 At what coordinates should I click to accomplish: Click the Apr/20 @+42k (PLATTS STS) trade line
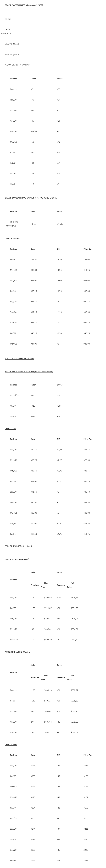[17, 65]
